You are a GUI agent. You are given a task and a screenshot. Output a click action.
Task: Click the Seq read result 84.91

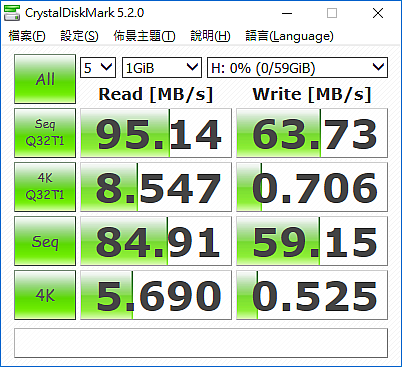tap(156, 241)
